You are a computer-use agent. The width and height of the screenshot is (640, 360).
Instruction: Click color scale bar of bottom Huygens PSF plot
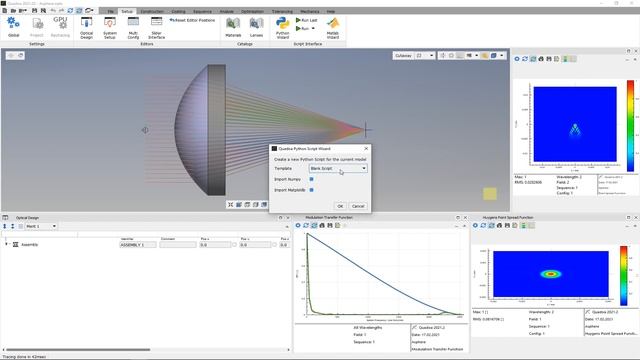click(x=624, y=276)
